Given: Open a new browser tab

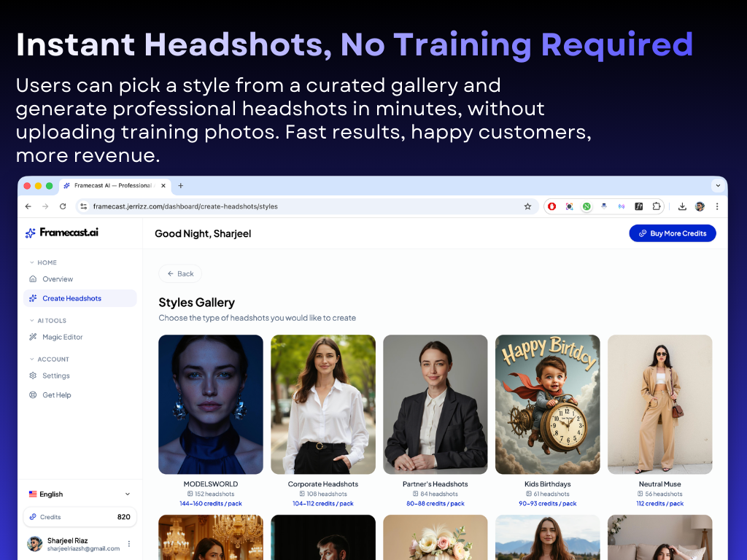Looking at the screenshot, I should [x=181, y=186].
